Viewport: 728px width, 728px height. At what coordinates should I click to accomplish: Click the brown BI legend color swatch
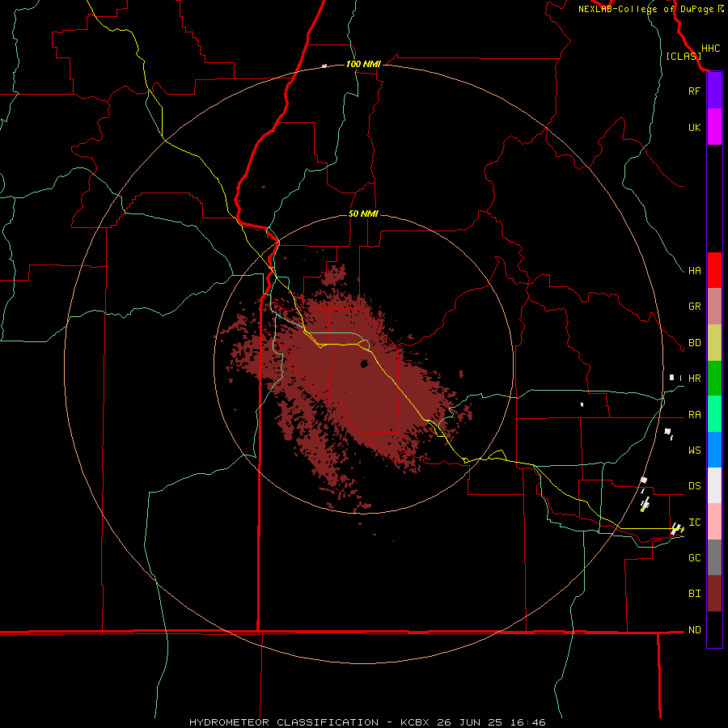(x=714, y=594)
